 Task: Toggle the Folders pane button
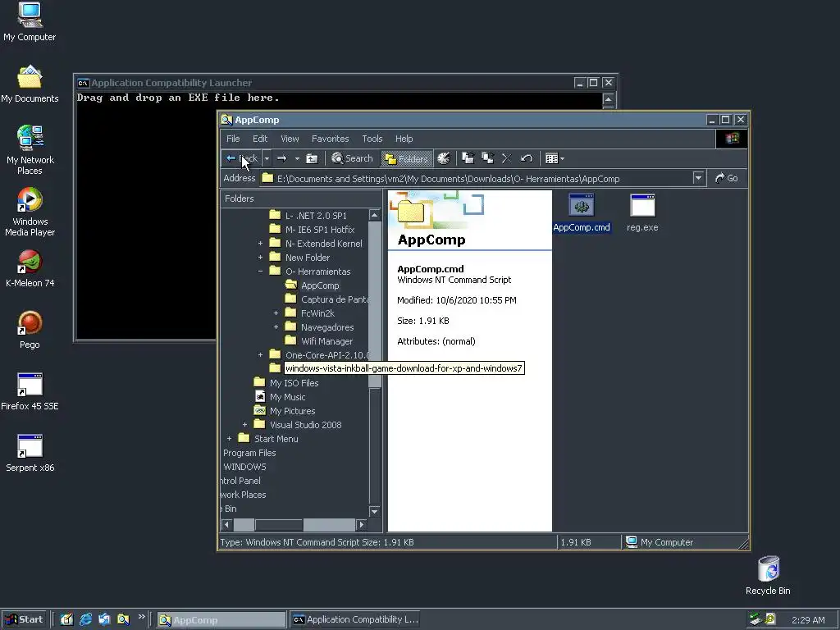click(407, 158)
